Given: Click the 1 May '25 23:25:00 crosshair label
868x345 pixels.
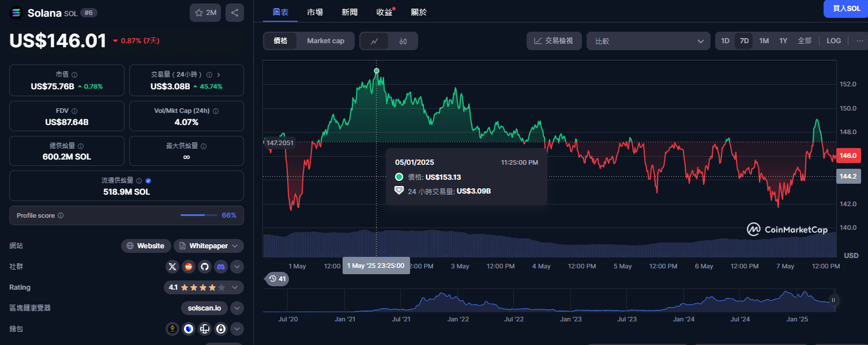Looking at the screenshot, I should (376, 266).
